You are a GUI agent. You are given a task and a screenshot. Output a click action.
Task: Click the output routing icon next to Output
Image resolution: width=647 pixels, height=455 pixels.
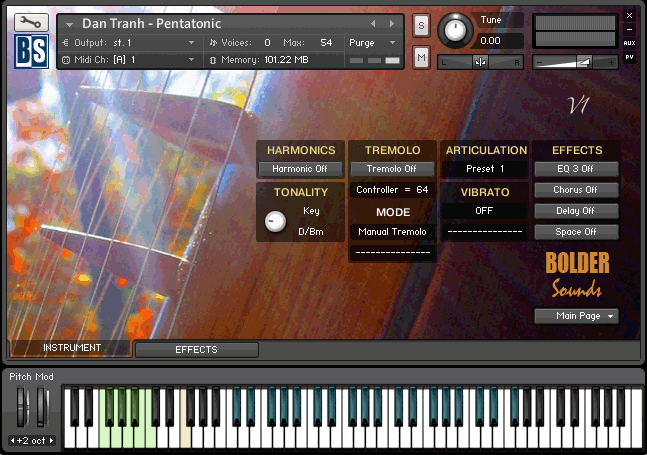65,42
